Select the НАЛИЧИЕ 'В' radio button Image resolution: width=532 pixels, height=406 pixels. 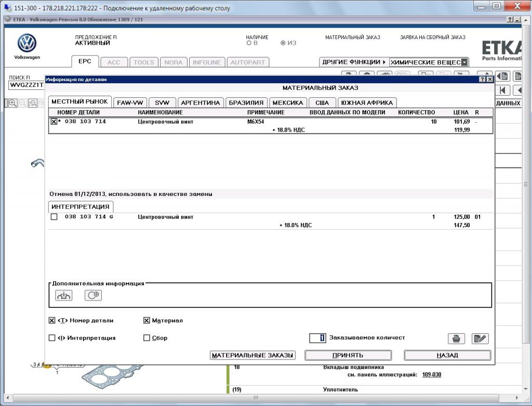[x=249, y=43]
